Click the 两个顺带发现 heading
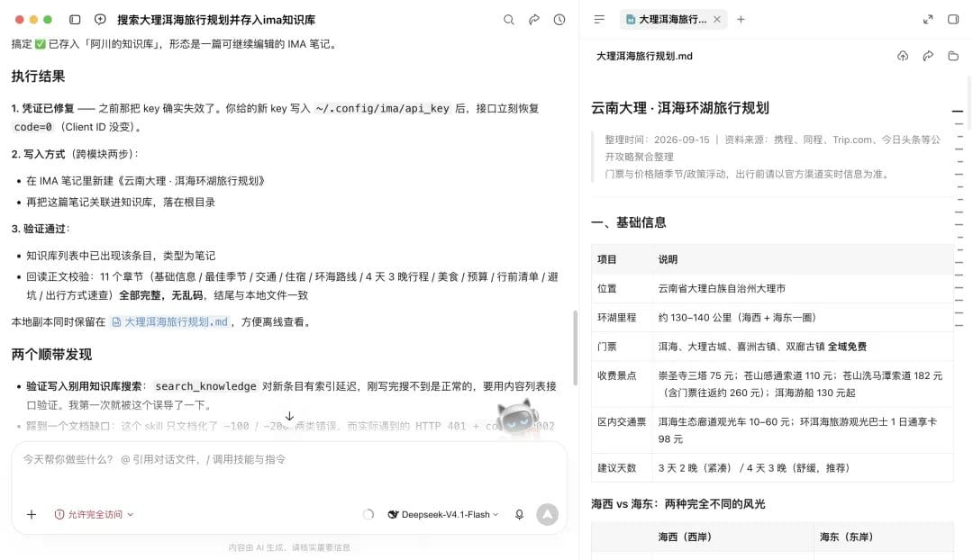Image resolution: width=973 pixels, height=560 pixels. pos(51,354)
